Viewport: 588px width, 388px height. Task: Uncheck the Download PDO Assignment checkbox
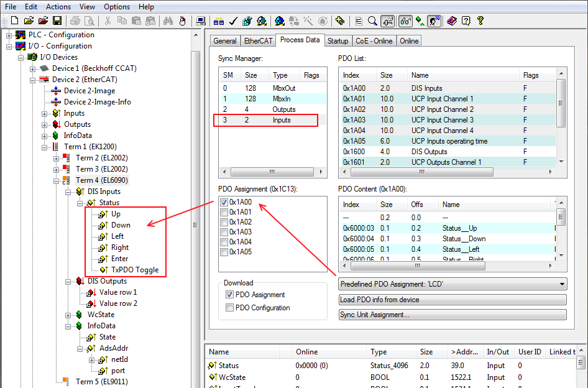click(229, 295)
